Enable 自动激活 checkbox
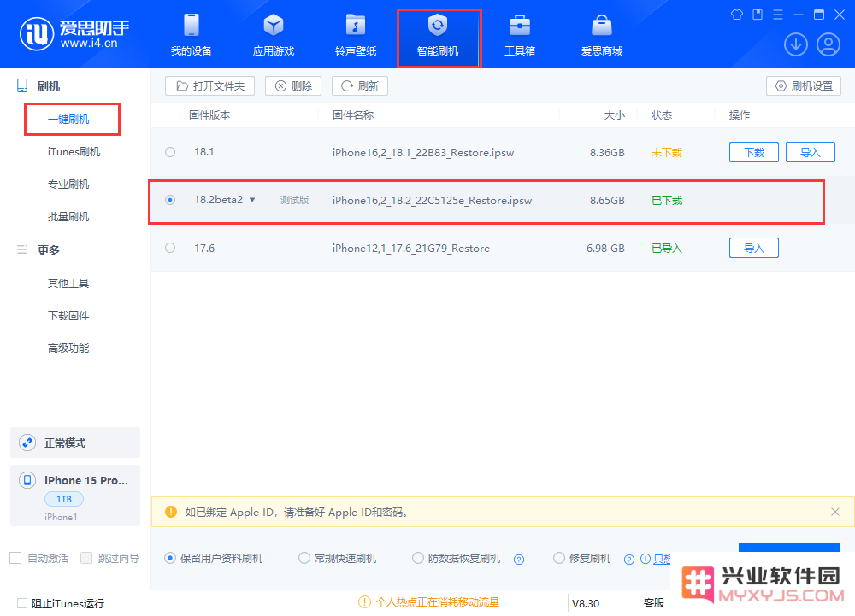 [x=15, y=558]
